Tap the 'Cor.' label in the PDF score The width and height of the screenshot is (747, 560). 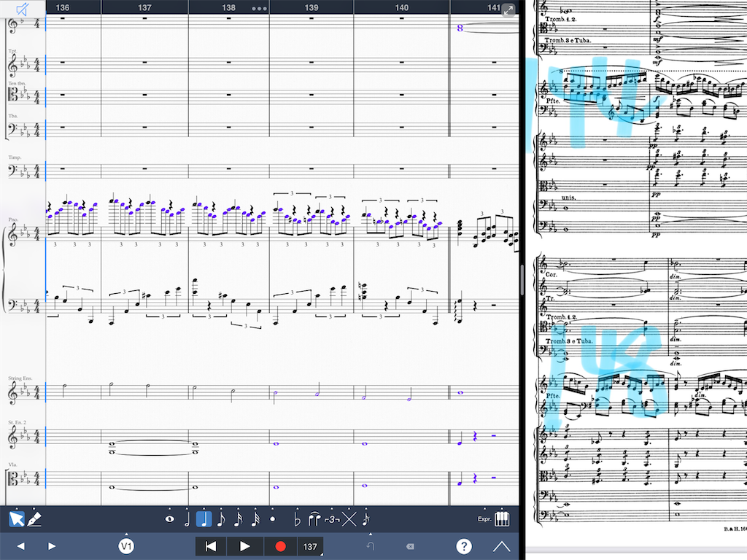pyautogui.click(x=551, y=275)
